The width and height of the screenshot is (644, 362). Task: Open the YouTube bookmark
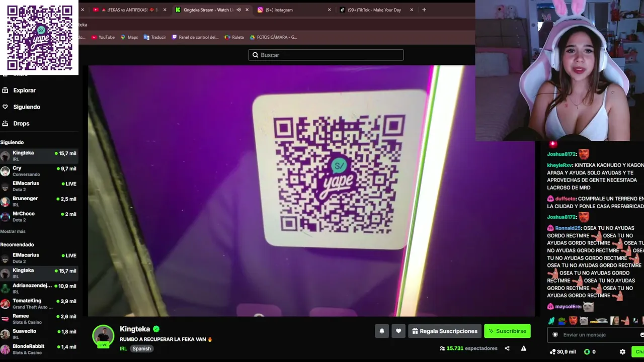(103, 37)
